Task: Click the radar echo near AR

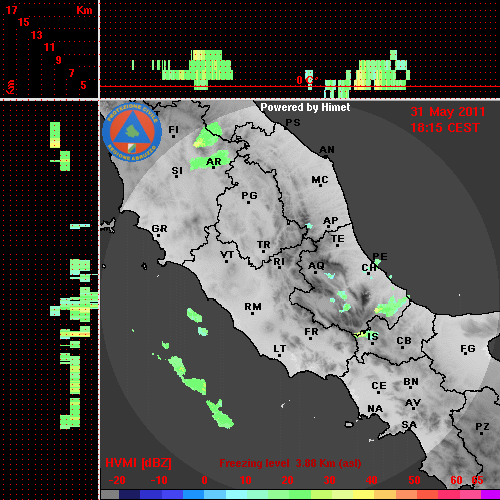Action: coord(209,161)
